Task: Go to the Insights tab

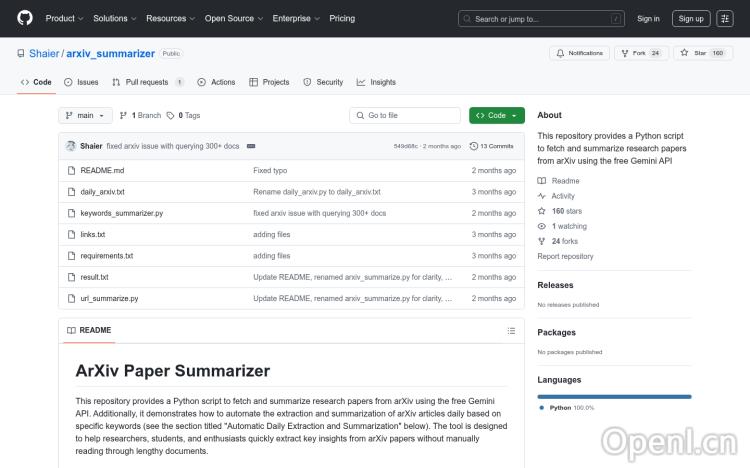Action: point(376,82)
